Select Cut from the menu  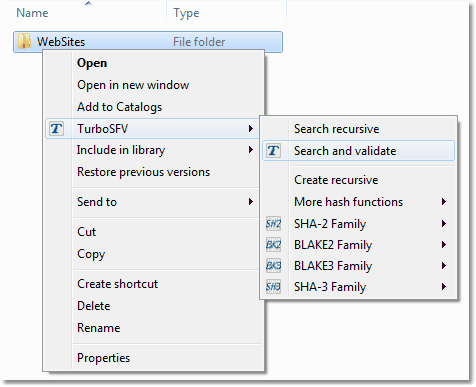tap(153, 232)
